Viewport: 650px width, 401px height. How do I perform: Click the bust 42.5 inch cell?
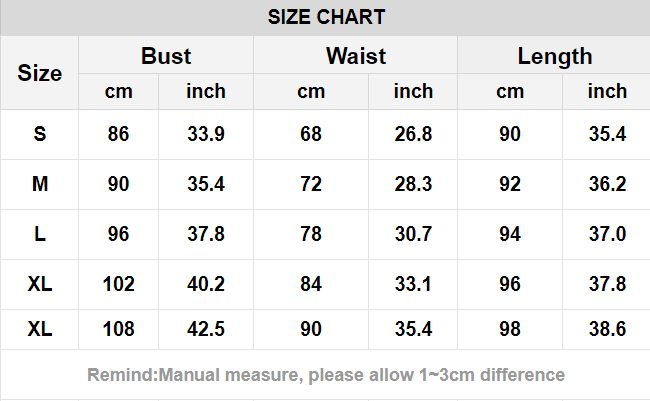click(x=206, y=329)
